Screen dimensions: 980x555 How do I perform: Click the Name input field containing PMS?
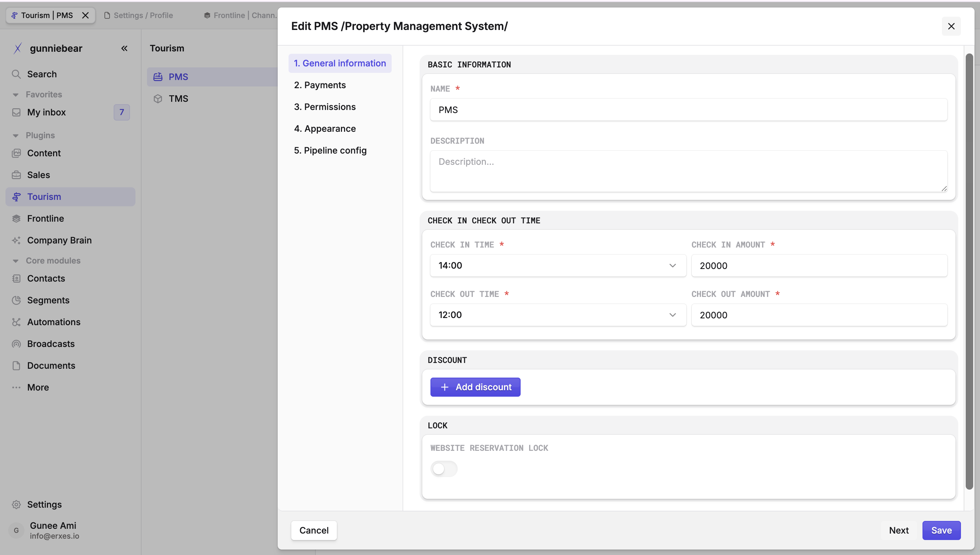[689, 110]
